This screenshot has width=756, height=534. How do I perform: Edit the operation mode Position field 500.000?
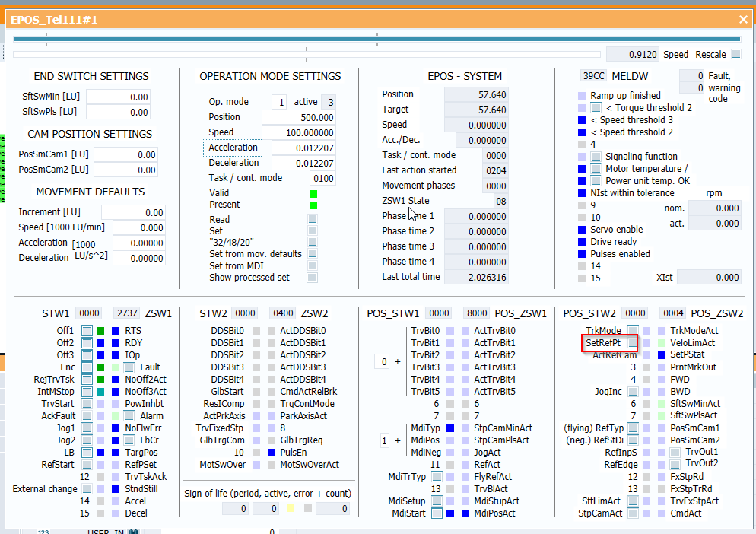coord(298,118)
